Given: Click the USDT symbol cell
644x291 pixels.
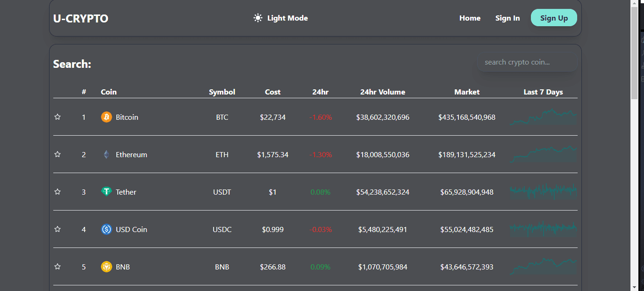Looking at the screenshot, I should coord(222,192).
